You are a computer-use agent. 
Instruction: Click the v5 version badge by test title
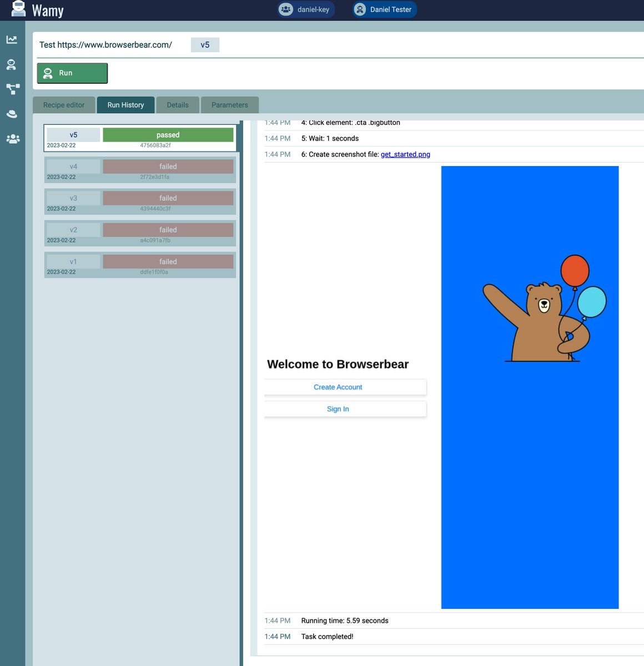(x=205, y=45)
